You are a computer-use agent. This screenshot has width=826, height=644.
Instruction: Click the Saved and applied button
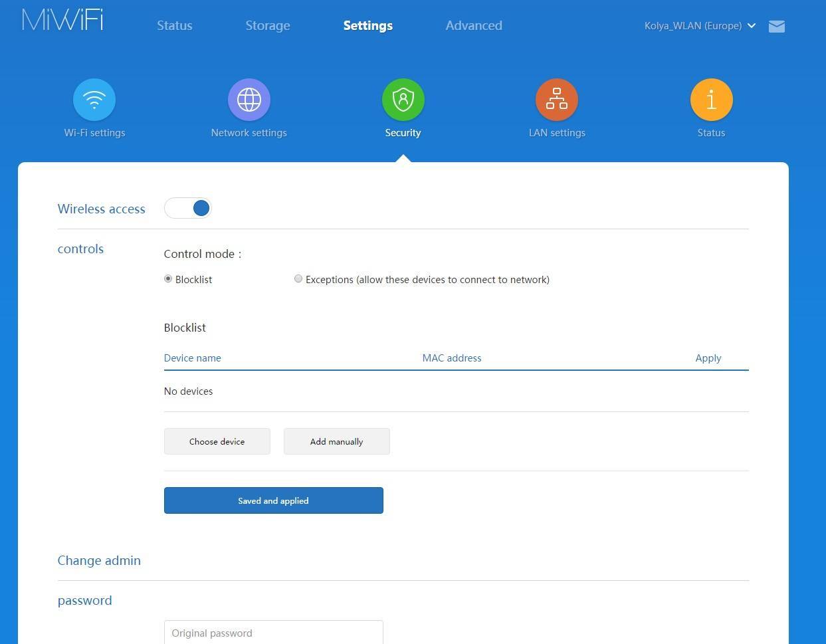273,500
